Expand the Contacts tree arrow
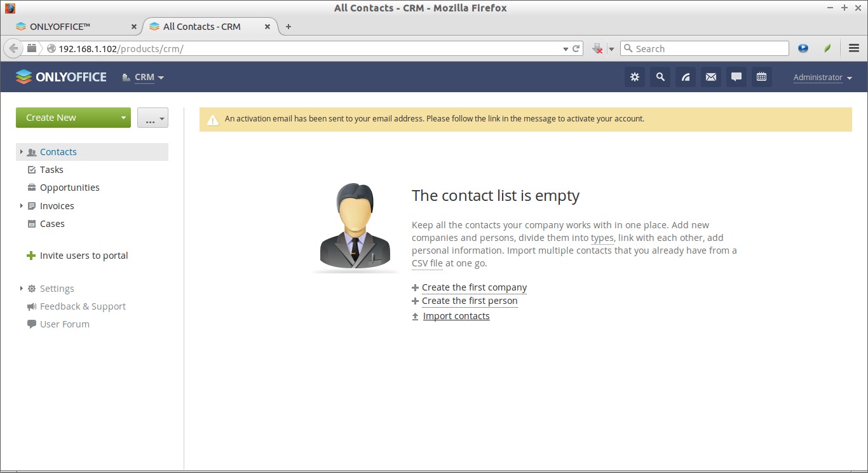The image size is (868, 473). pyautogui.click(x=21, y=152)
